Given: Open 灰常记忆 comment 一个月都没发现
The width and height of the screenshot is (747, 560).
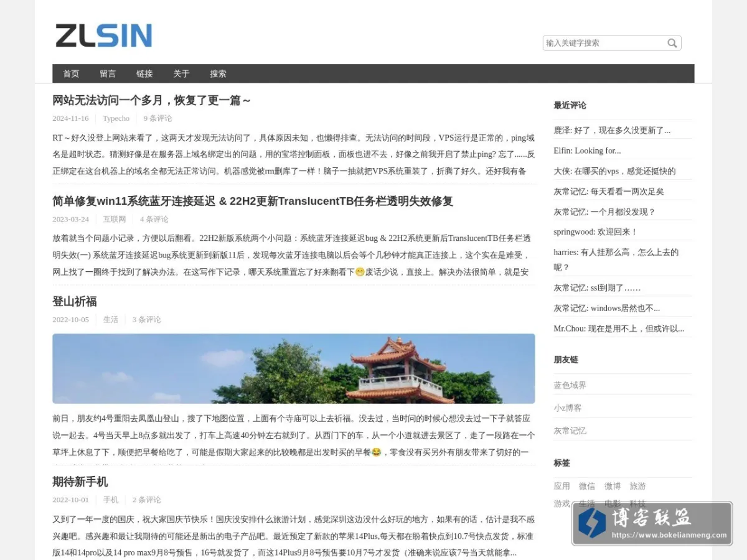Looking at the screenshot, I should 604,212.
